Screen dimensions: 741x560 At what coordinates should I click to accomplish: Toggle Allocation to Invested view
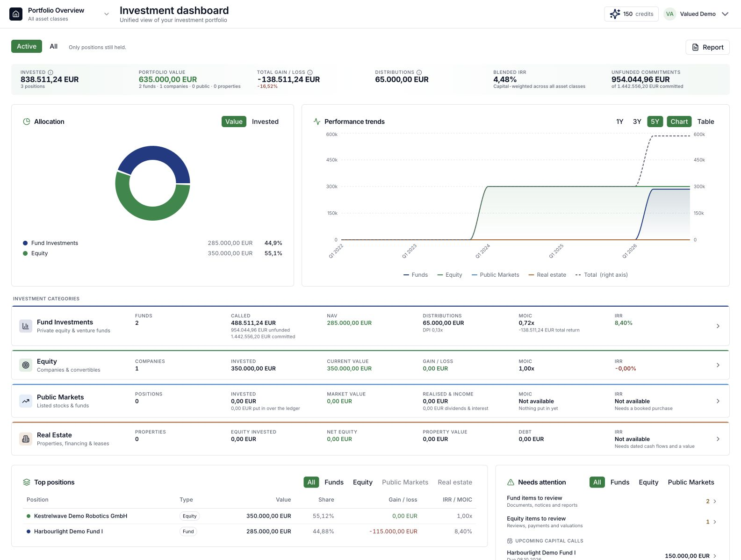(265, 122)
